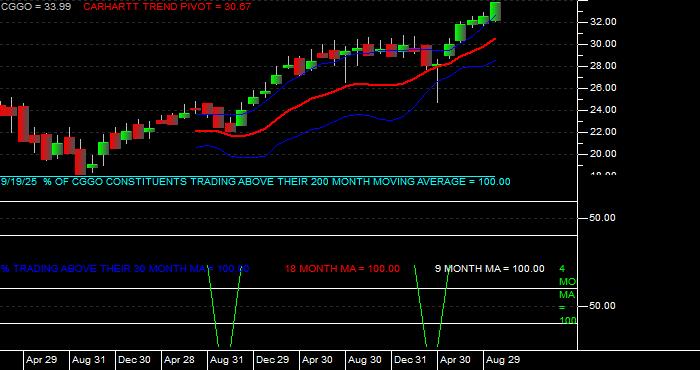Click the 22.00 price axis value
700x370 pixels.
[x=603, y=132]
